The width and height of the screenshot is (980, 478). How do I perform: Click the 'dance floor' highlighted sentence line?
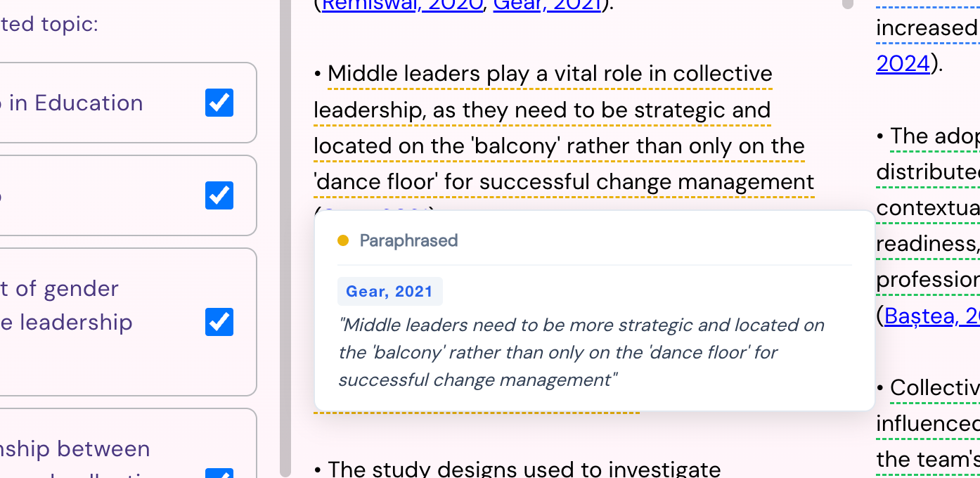[x=564, y=182]
